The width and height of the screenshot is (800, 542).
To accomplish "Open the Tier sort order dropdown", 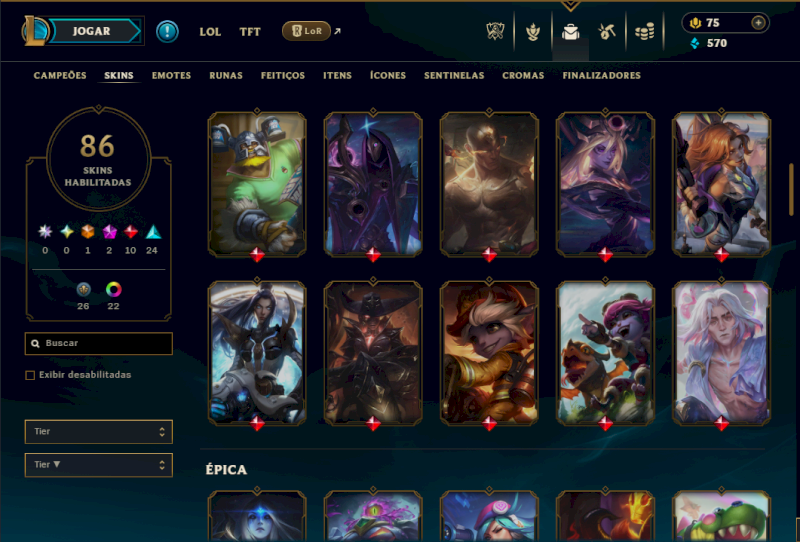I will 98,465.
